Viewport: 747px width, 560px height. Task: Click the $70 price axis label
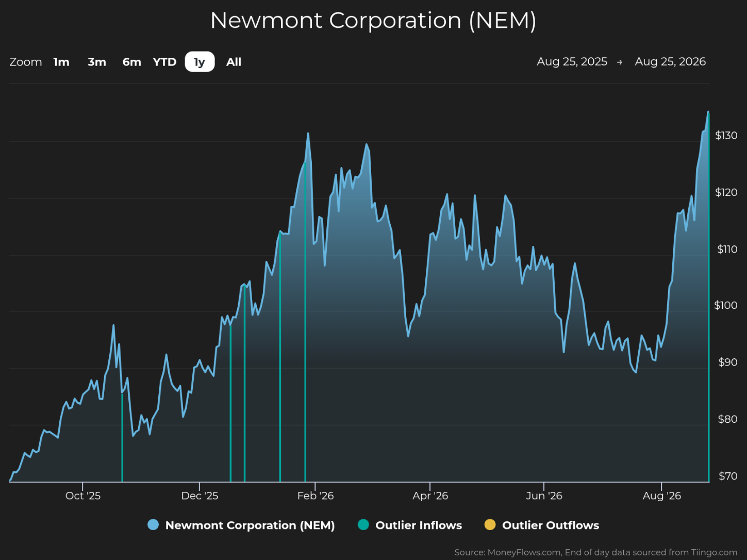tap(728, 476)
